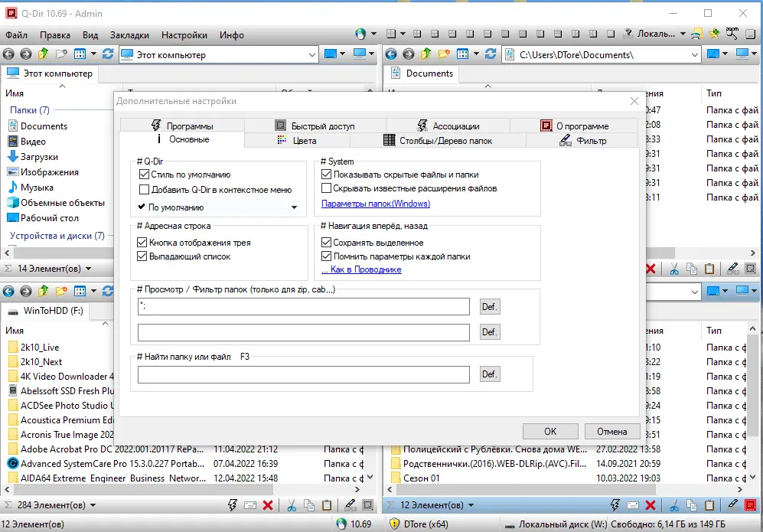Enable Скрывать известные расширения файлов
Image resolution: width=763 pixels, height=532 pixels.
tap(327, 188)
